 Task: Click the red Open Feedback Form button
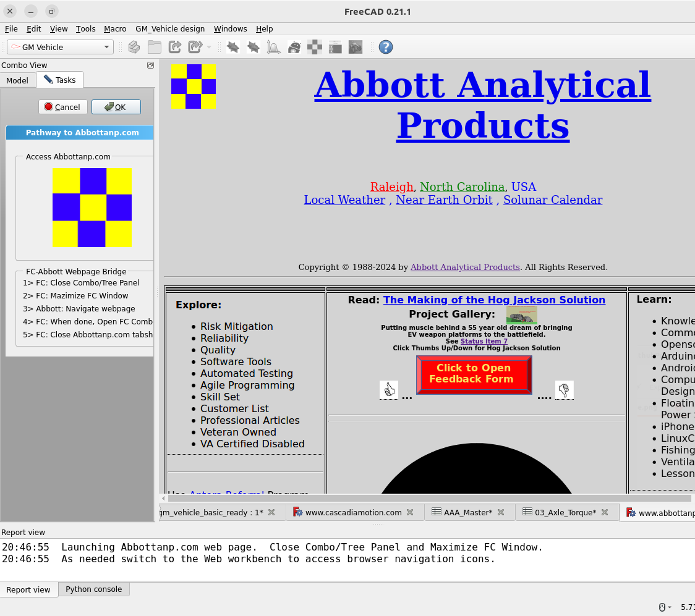(474, 374)
